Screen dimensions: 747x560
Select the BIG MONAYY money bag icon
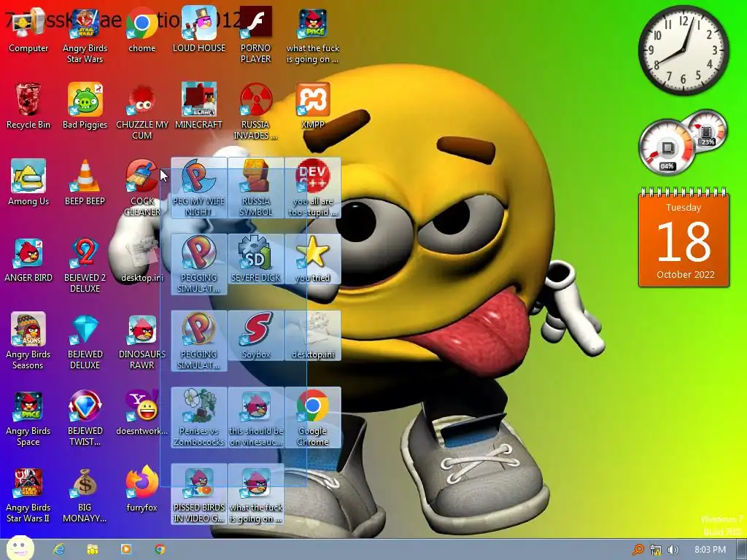[85, 496]
